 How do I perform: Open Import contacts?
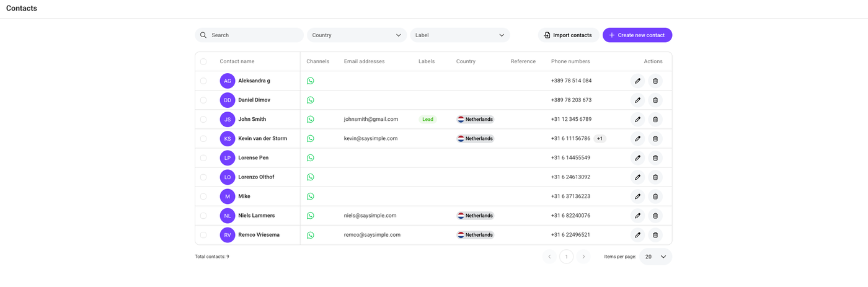tap(569, 35)
